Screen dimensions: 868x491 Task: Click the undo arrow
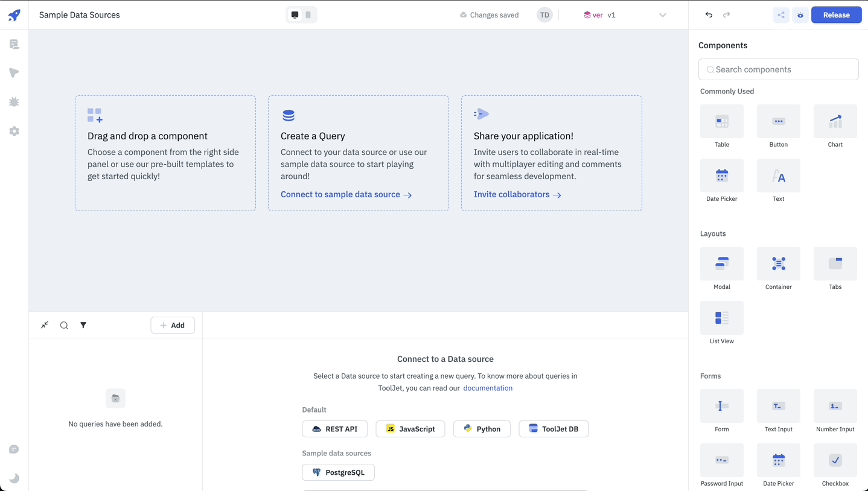tap(709, 15)
